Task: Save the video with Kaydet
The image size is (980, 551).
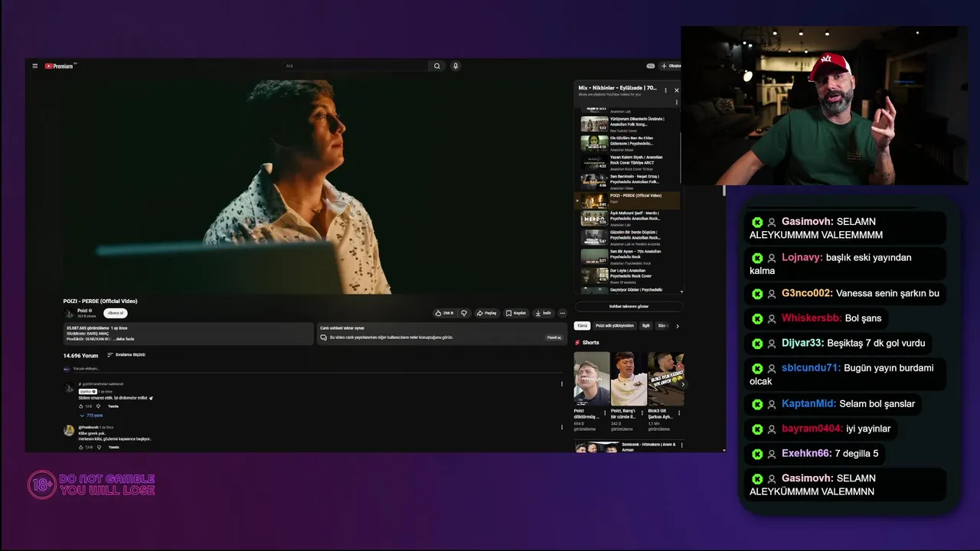Action: [x=516, y=313]
